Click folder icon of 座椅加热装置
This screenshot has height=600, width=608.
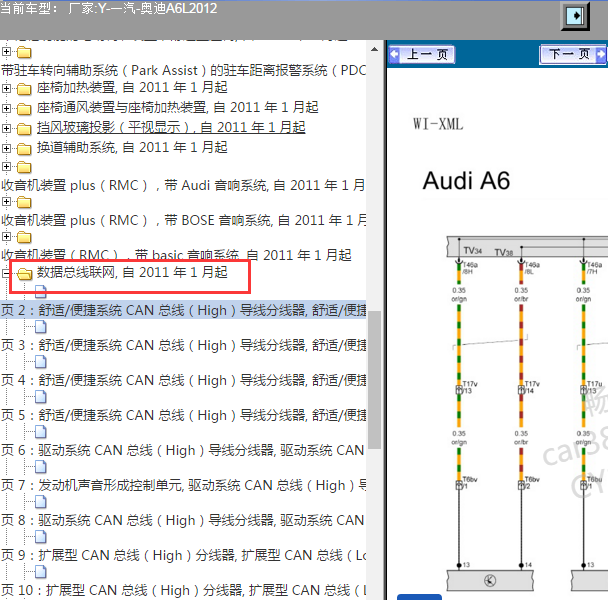click(24, 89)
